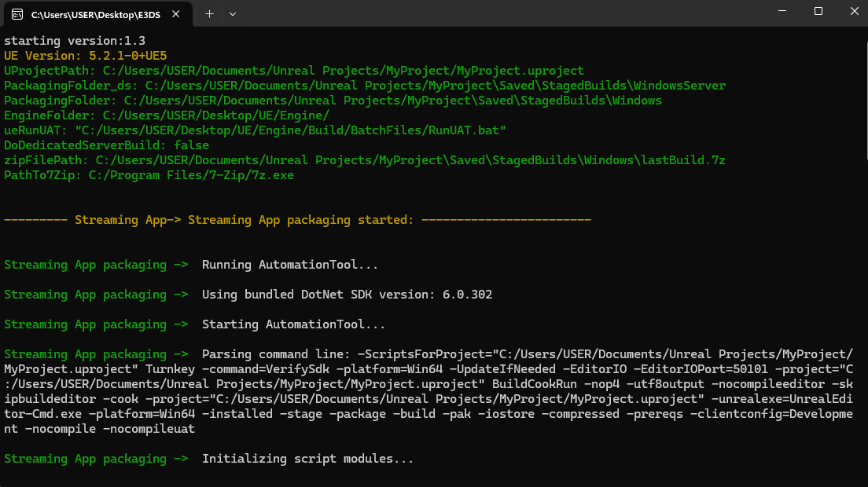Maximize the terminal window
868x487 pixels.
click(818, 12)
